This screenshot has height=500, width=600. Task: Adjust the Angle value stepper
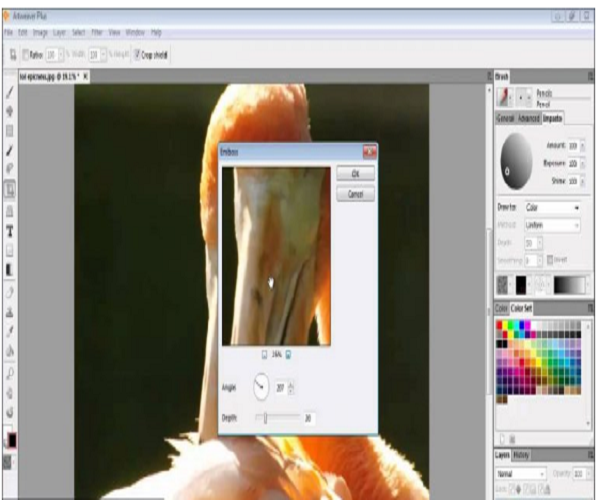291,388
